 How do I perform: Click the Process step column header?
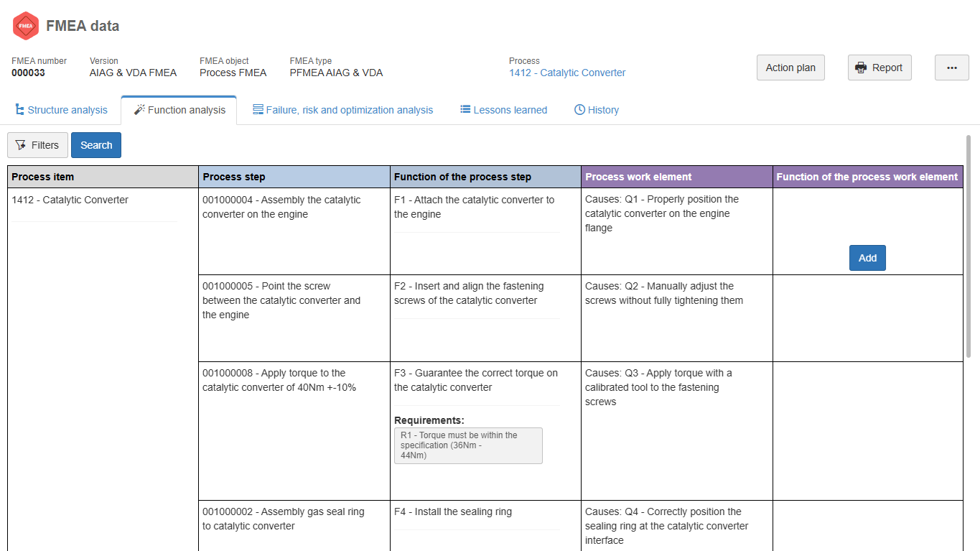pos(294,177)
